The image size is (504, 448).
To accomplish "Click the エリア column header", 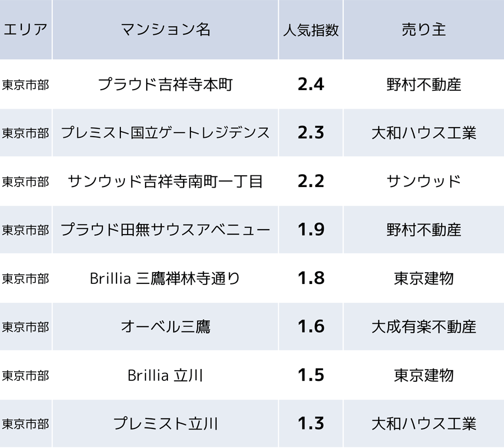I will pos(25,30).
